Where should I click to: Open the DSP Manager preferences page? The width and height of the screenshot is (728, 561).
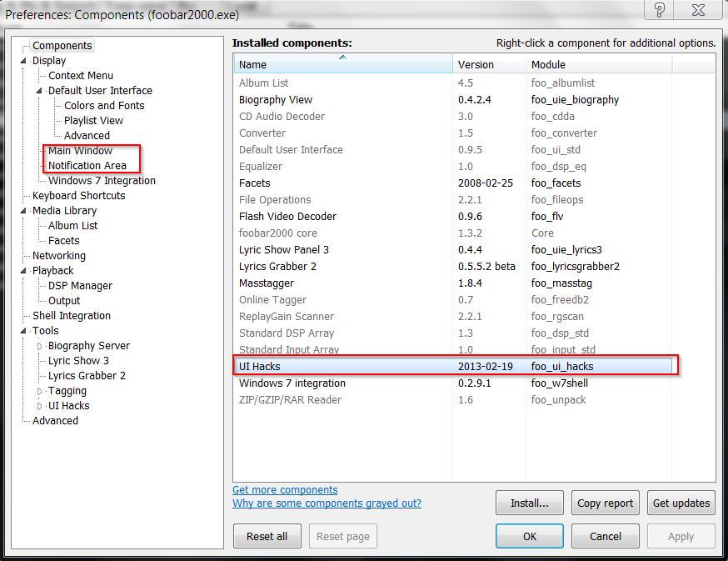coord(80,286)
